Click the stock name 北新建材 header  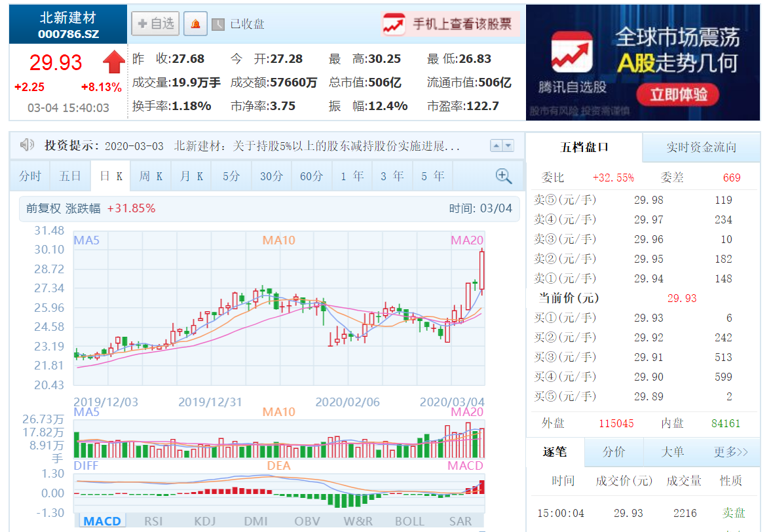click(68, 18)
